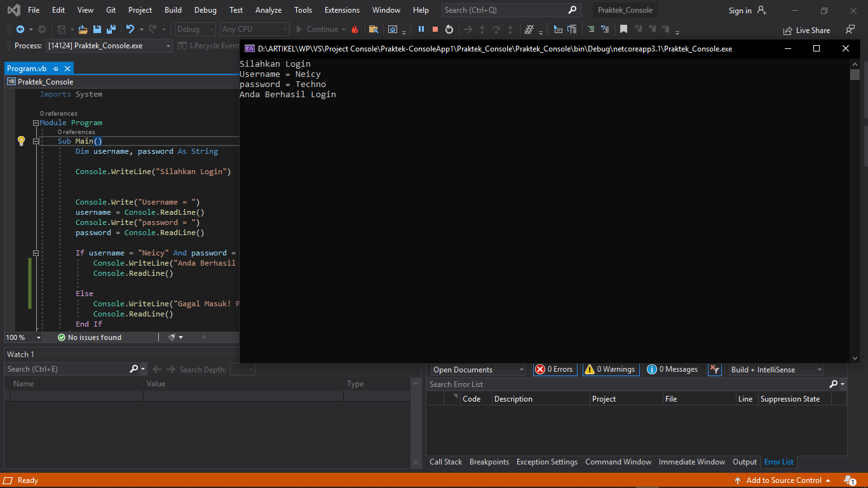Click Add to Source Control
868x488 pixels.
tap(783, 480)
